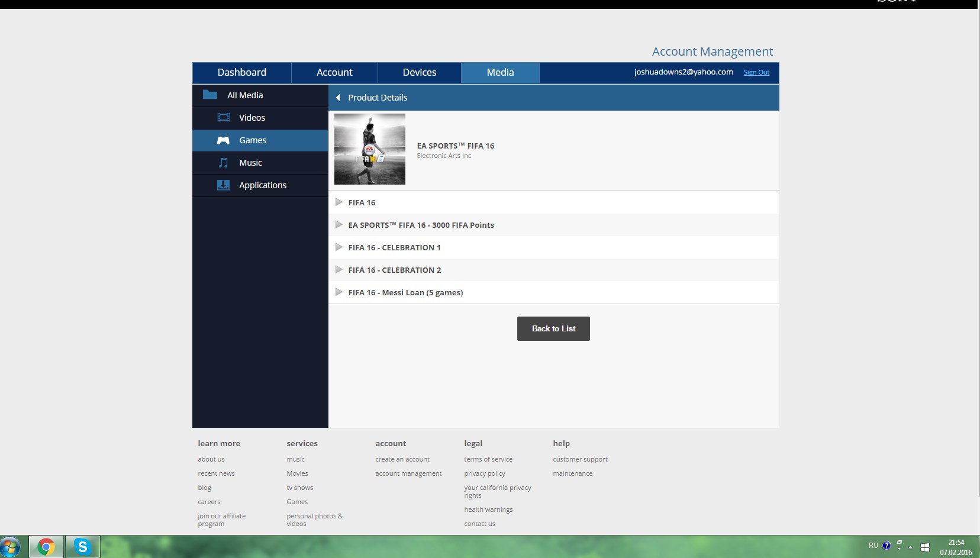Open join our affiliate program link
The image size is (980, 558).
[x=221, y=520]
